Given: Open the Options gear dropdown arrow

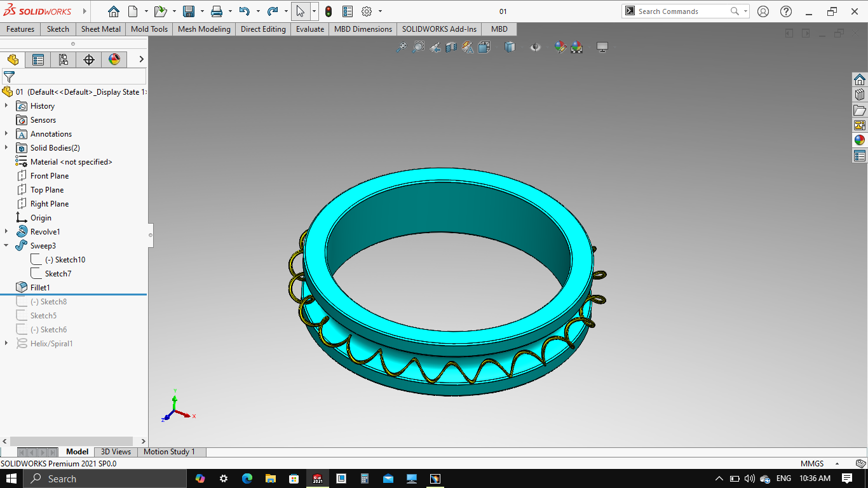Looking at the screenshot, I should point(380,11).
